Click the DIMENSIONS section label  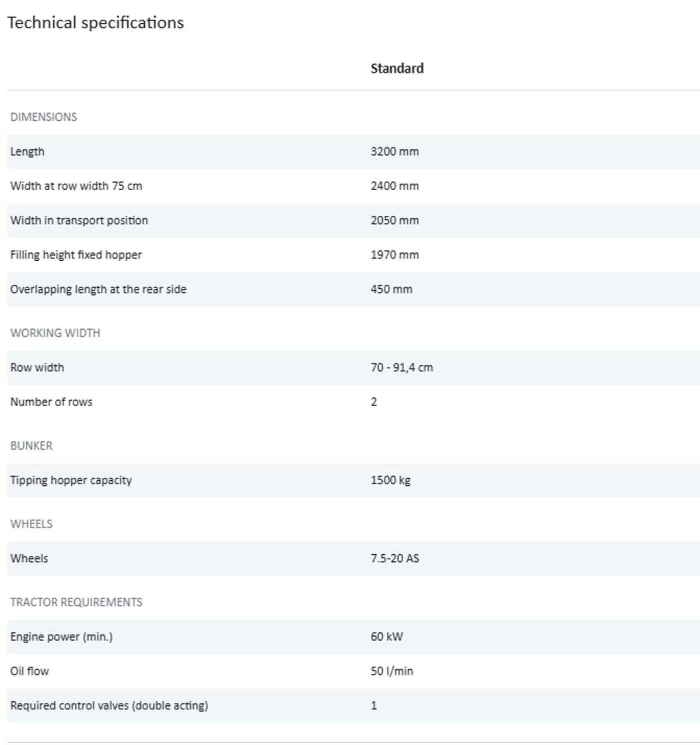(44, 117)
